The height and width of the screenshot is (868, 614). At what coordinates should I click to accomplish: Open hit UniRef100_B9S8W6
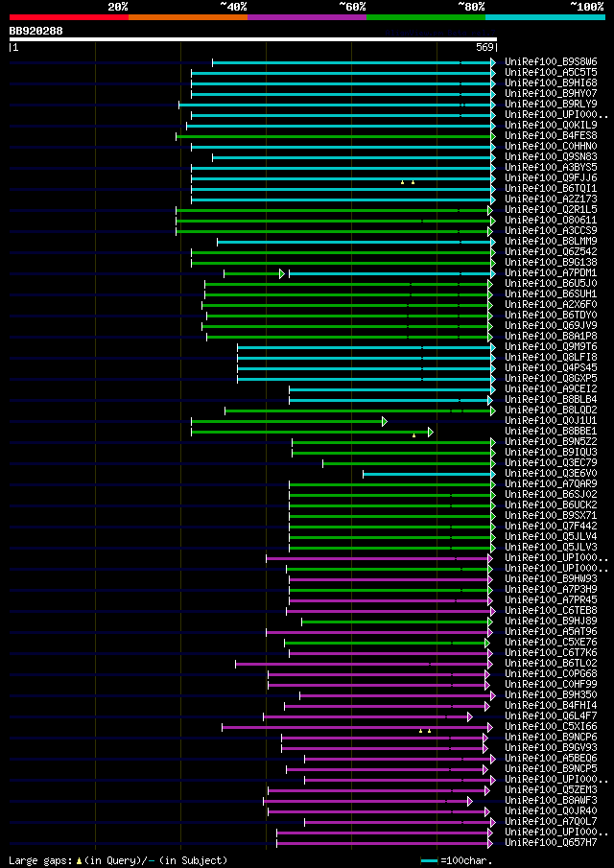pyautogui.click(x=551, y=62)
